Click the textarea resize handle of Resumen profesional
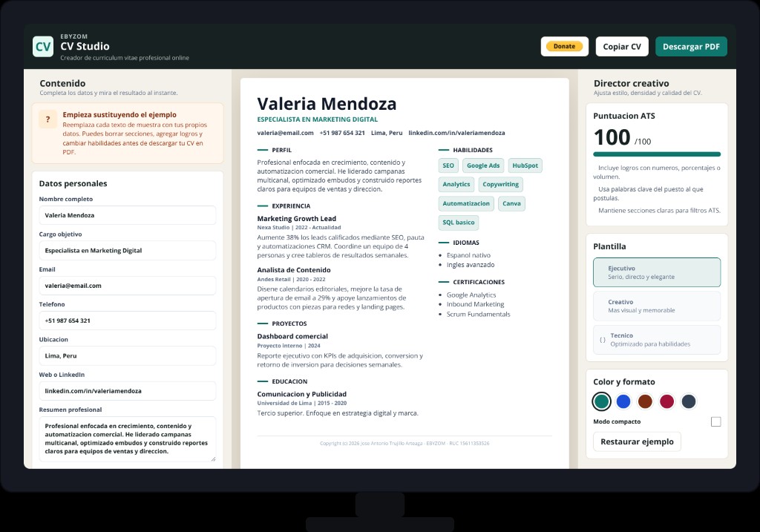 pyautogui.click(x=213, y=459)
